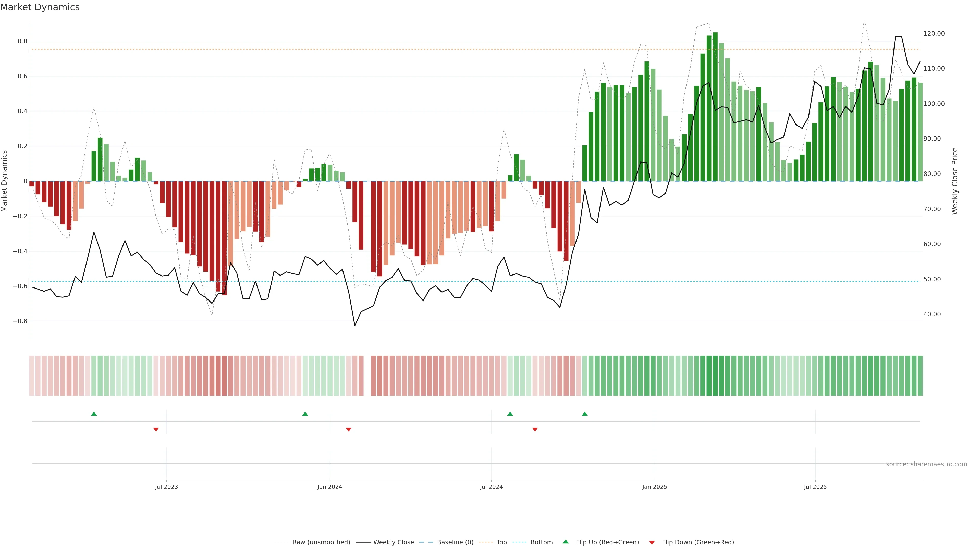
Task: Click the Flip Up legend triangle icon
Action: (566, 542)
